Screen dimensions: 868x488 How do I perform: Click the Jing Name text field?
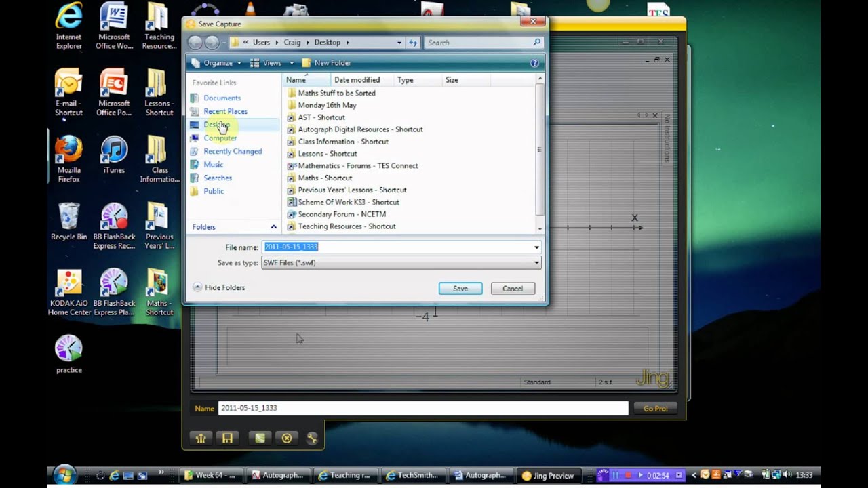coord(423,408)
